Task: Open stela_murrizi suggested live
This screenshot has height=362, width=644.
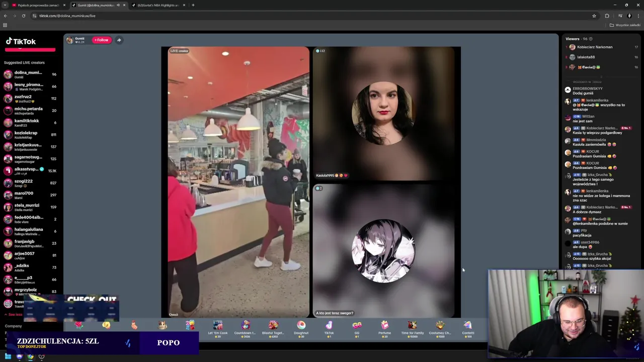Action: point(30,207)
